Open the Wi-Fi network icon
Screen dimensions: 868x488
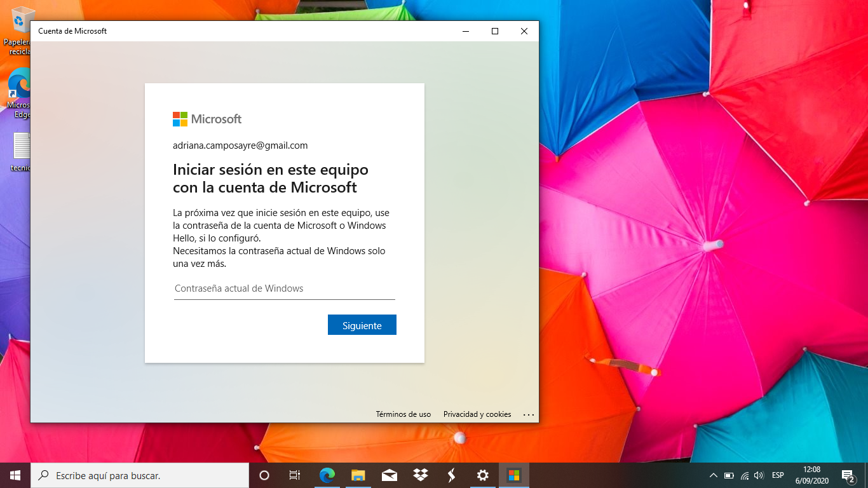[x=745, y=475]
